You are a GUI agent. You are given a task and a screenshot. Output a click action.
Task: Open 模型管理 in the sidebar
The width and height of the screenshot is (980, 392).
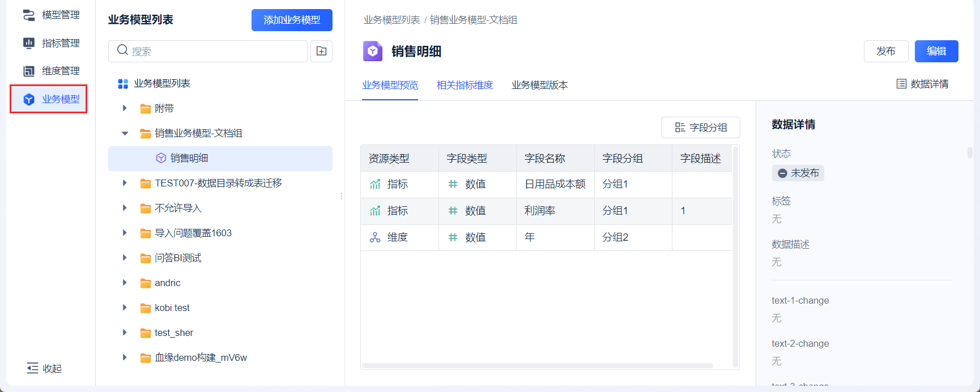pos(51,15)
